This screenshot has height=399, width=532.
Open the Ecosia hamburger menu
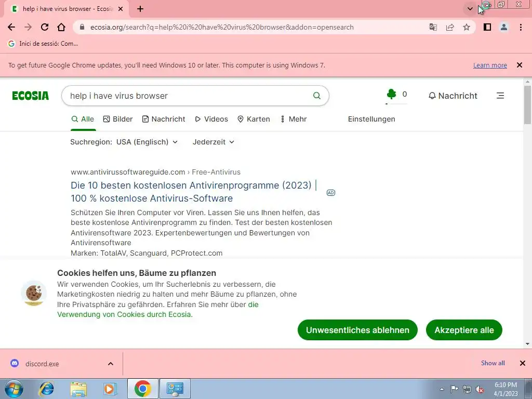(x=500, y=96)
